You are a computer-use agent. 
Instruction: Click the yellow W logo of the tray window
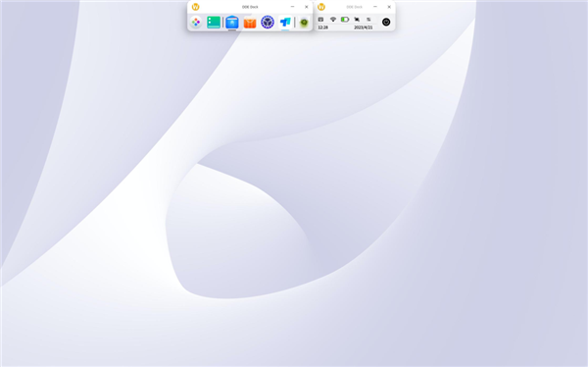(321, 7)
